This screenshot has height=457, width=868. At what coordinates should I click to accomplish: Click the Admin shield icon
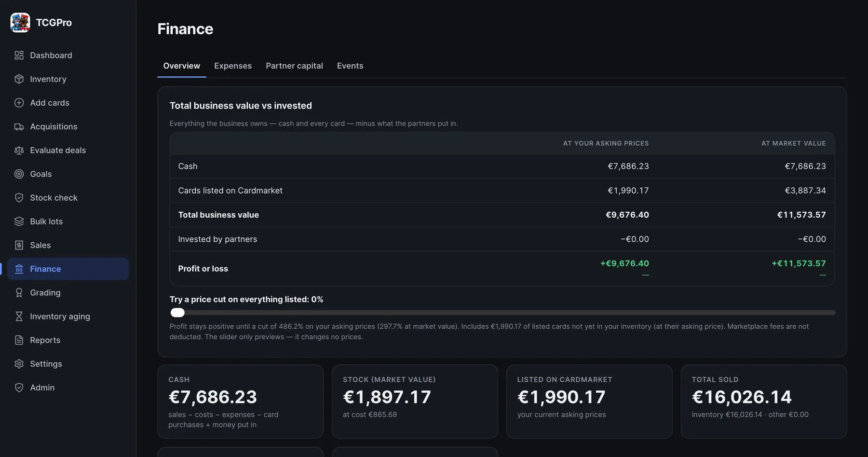[x=19, y=388]
